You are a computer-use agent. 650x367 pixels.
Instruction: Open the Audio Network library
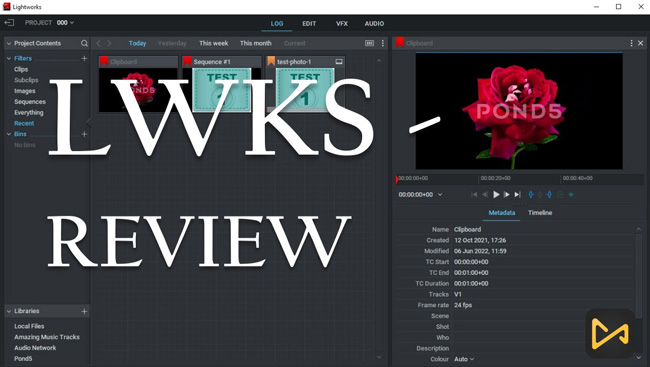click(x=35, y=348)
